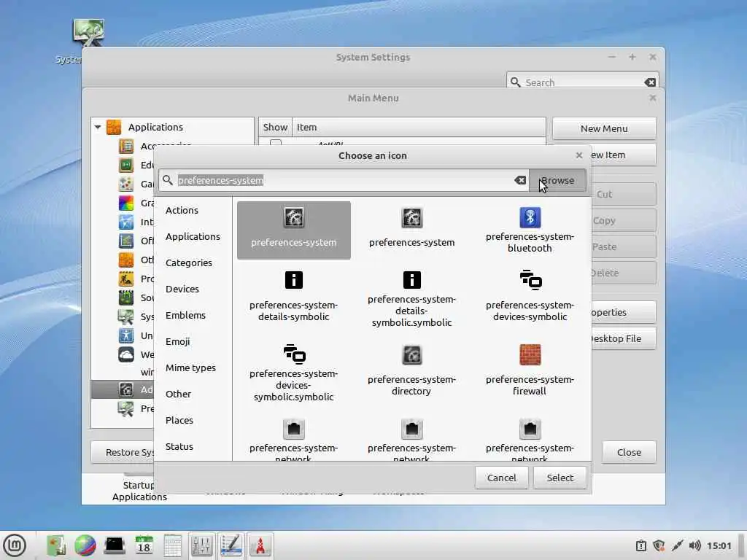Pick the preferences-system-details-symbolic icon
This screenshot has height=560, width=747.
coord(293,296)
